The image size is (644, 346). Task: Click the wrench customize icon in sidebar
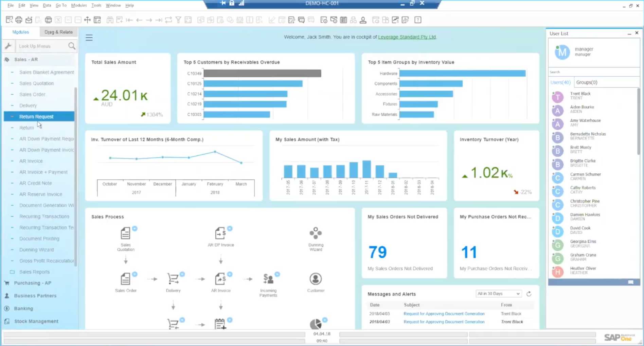(8, 46)
